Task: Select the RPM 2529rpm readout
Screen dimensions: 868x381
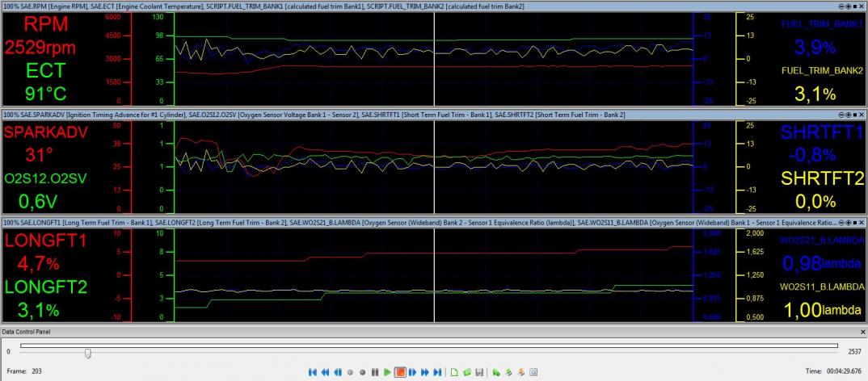Action: click(40, 48)
